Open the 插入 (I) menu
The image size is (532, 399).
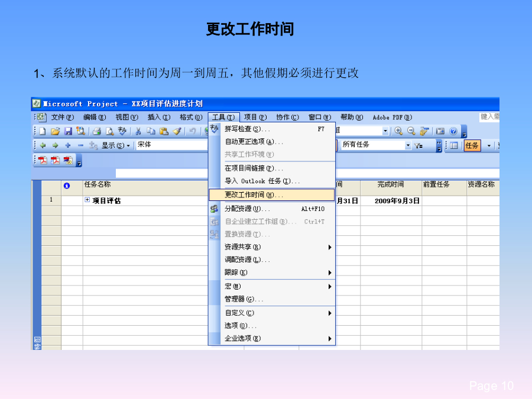pyautogui.click(x=159, y=118)
